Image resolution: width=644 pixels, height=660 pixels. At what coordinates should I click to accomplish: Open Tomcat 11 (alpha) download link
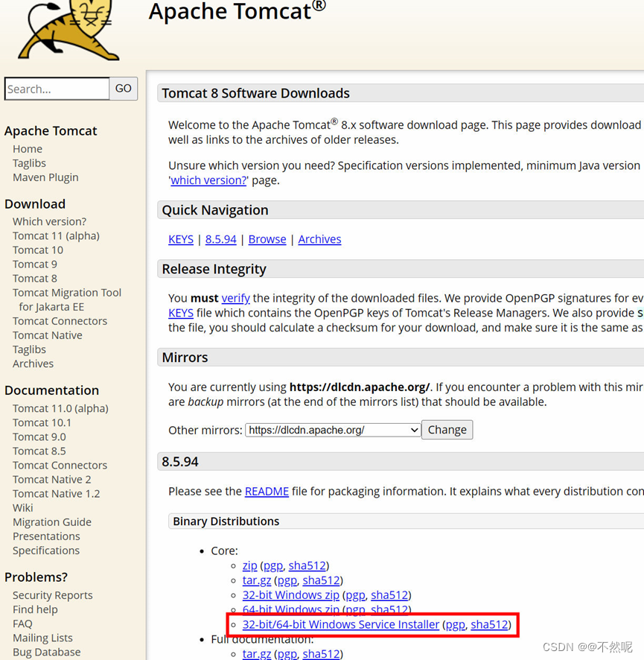(56, 235)
